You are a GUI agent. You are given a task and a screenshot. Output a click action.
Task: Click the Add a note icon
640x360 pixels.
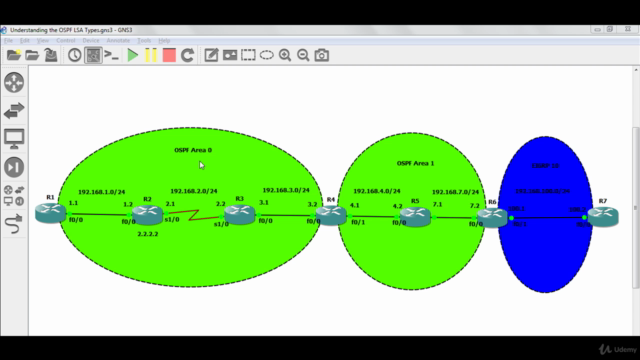[x=211, y=55]
